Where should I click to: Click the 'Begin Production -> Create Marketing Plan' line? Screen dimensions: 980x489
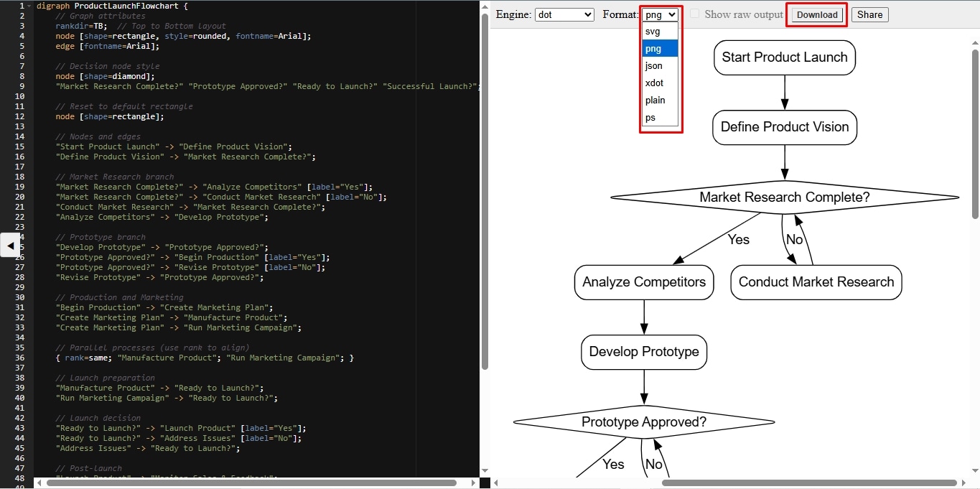(x=164, y=307)
